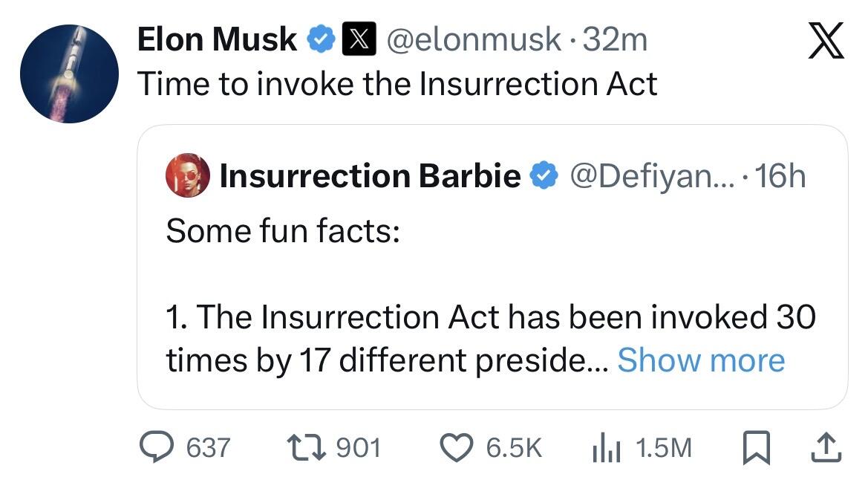Open Elon Musk's rocket profile picture
This screenshot has height=477, width=868.
(69, 73)
